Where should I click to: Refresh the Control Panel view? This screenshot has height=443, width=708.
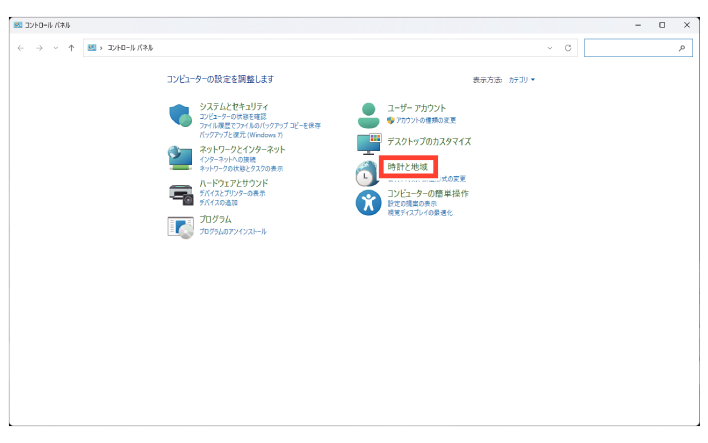click(x=568, y=47)
